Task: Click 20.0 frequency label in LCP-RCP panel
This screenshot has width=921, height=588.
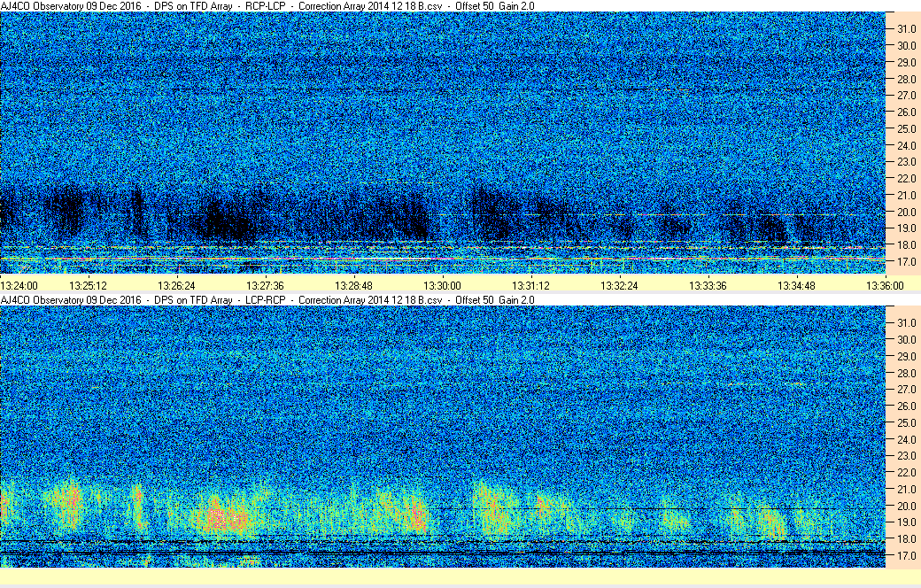Action: click(906, 506)
